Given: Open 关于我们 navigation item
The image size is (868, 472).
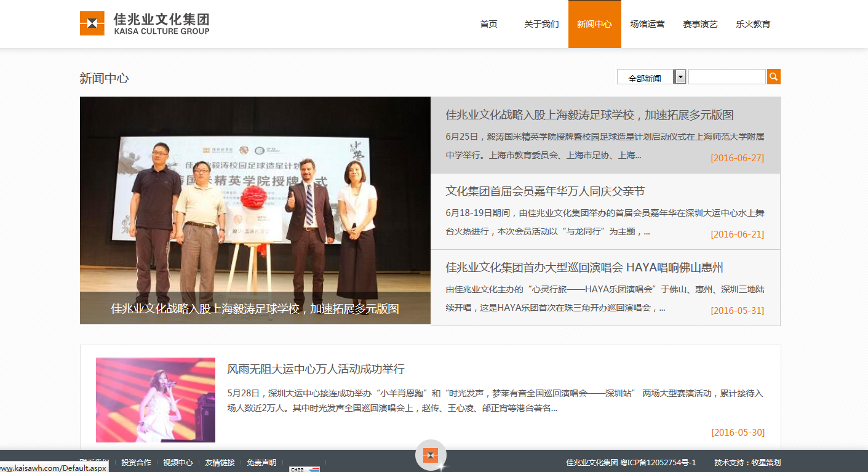Looking at the screenshot, I should point(541,24).
